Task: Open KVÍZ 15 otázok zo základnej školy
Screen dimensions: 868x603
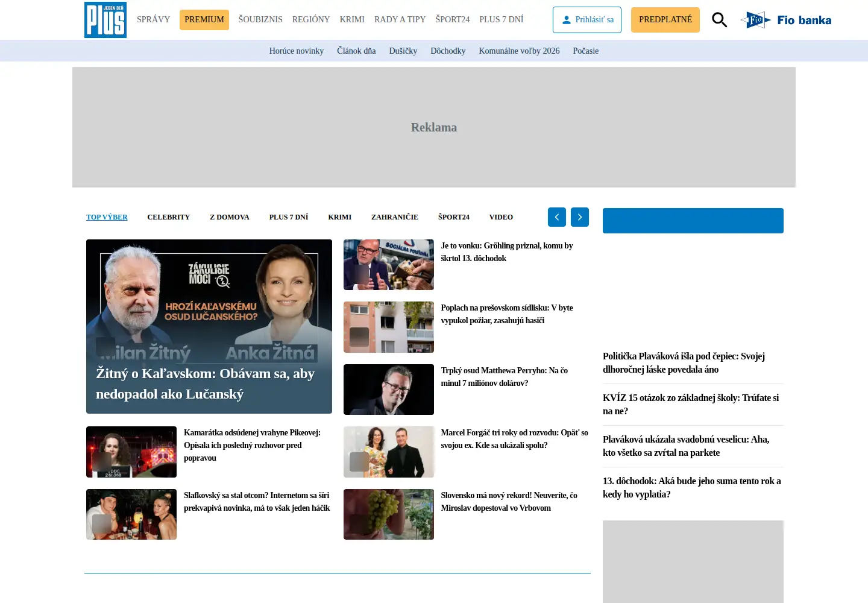Action: coord(691,404)
